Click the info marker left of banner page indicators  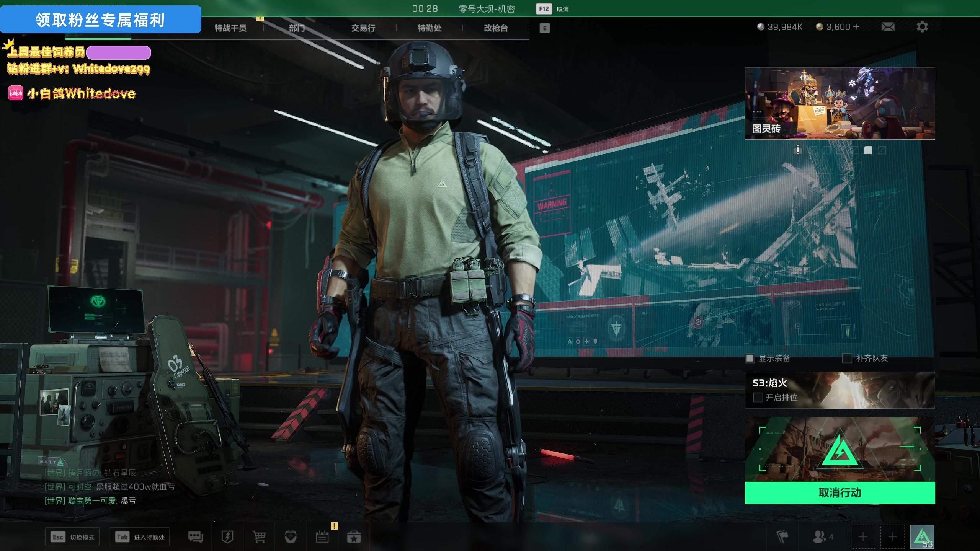pos(798,150)
